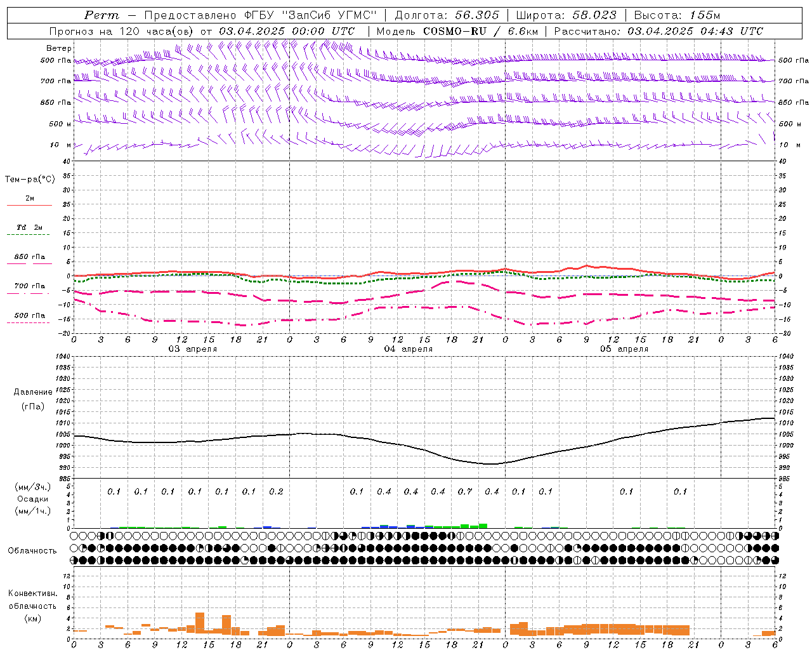The width and height of the screenshot is (812, 650).
Task: Click "985" on the left pressure axis
Action: point(65,479)
